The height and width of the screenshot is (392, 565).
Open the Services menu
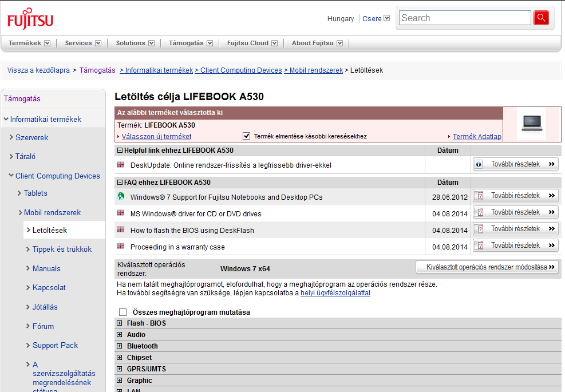(83, 43)
